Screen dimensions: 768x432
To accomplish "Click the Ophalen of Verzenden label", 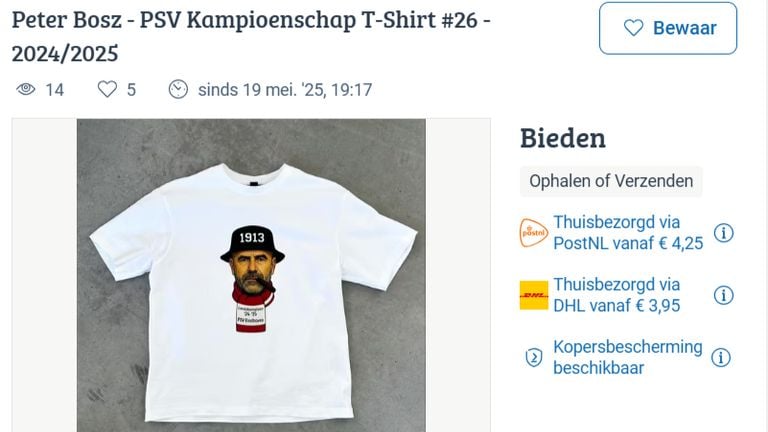I will click(611, 181).
